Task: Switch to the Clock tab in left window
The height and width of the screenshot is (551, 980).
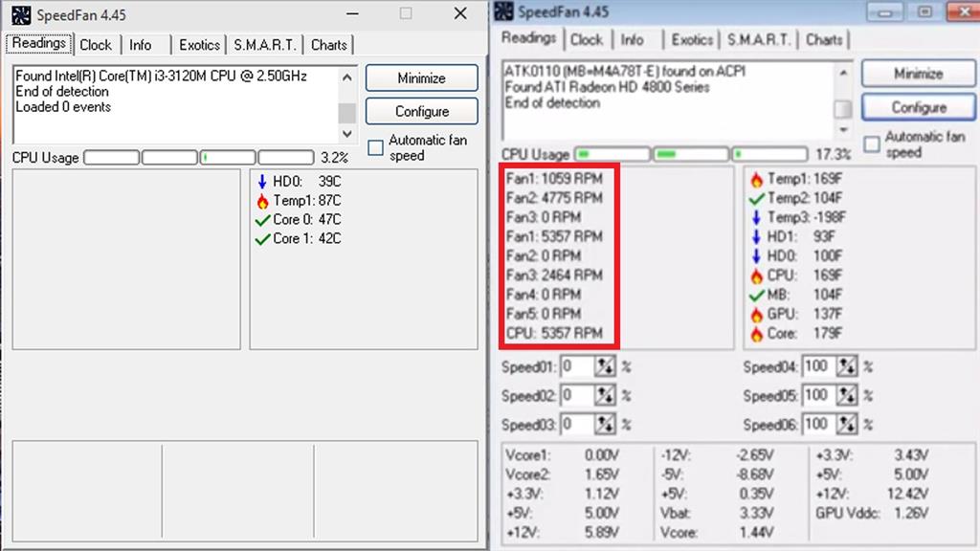Action: (x=96, y=45)
